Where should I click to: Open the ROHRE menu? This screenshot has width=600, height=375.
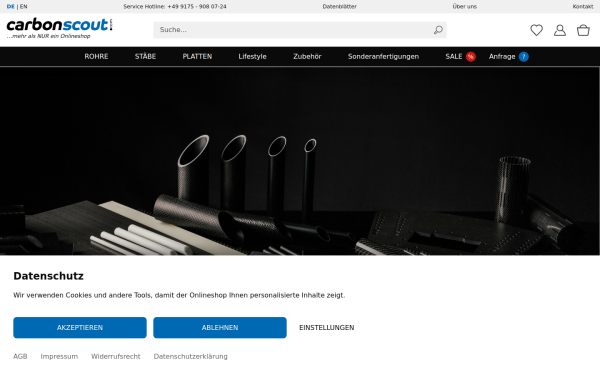coord(96,57)
